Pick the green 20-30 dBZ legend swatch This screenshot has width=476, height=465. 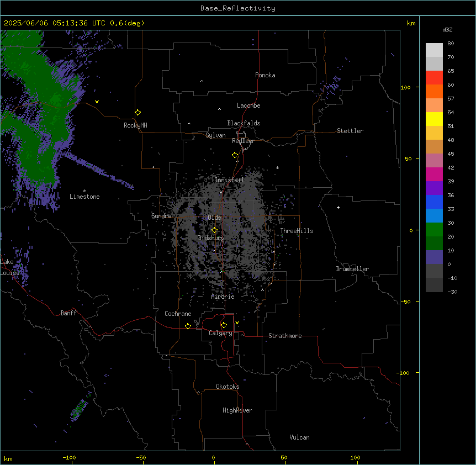[x=434, y=230]
